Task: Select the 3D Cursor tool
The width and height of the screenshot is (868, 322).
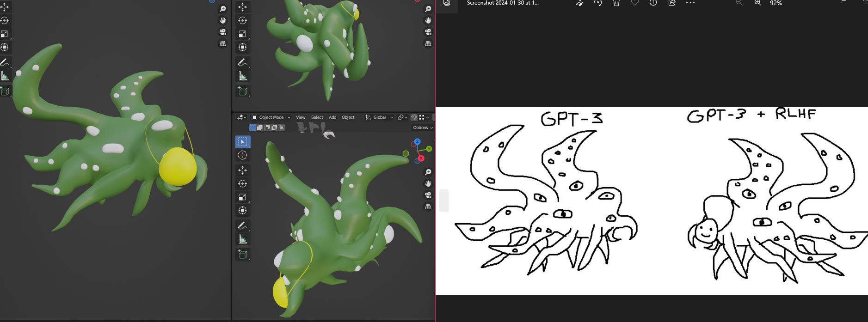Action: pos(243,155)
